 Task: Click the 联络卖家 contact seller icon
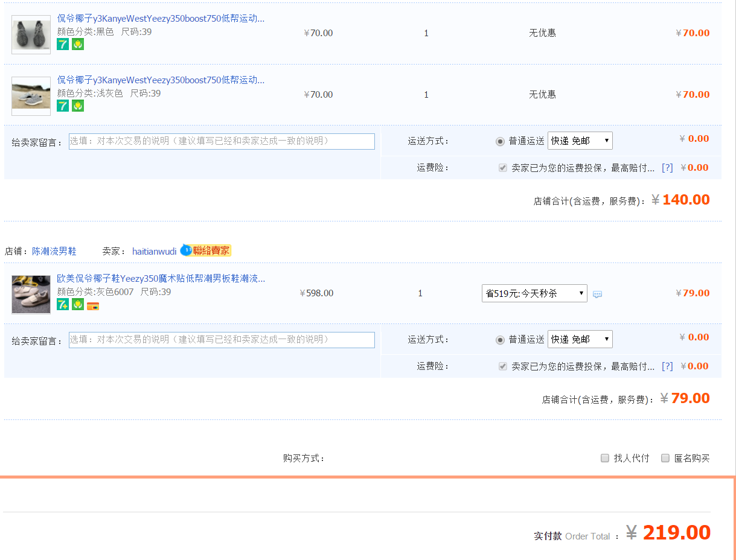(x=206, y=250)
